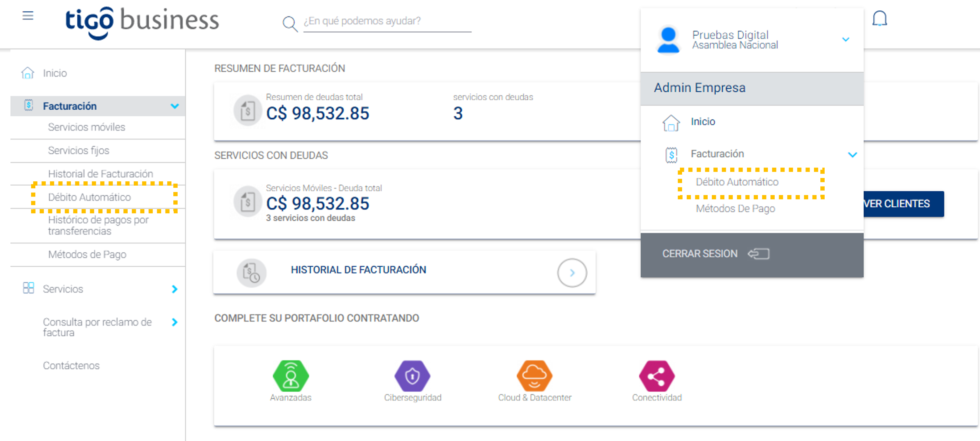Expand the sidebar Servicios chevron
The height and width of the screenshot is (441, 980).
175,289
